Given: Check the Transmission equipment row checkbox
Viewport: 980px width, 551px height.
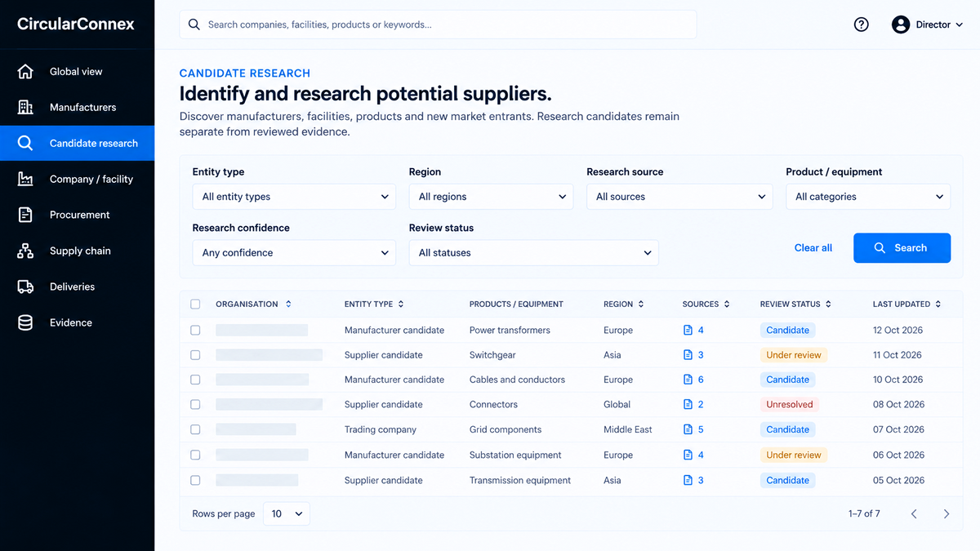Looking at the screenshot, I should (195, 480).
